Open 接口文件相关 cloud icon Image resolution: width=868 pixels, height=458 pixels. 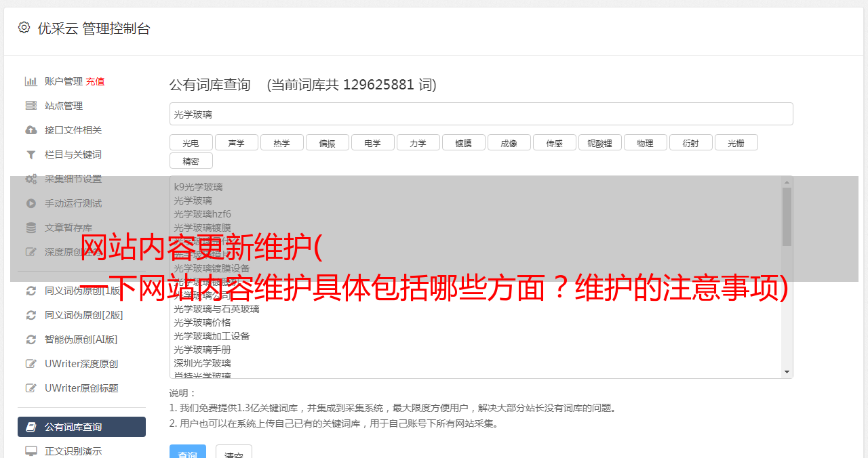[31, 130]
